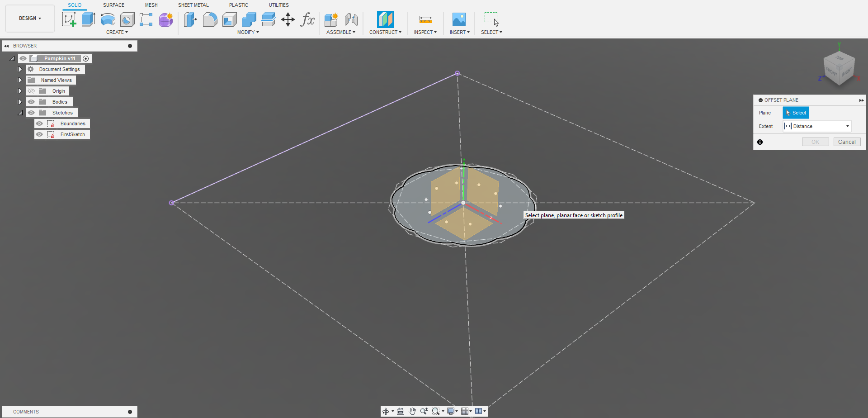Image resolution: width=868 pixels, height=418 pixels.
Task: Select the Revolve tool
Action: pos(108,19)
